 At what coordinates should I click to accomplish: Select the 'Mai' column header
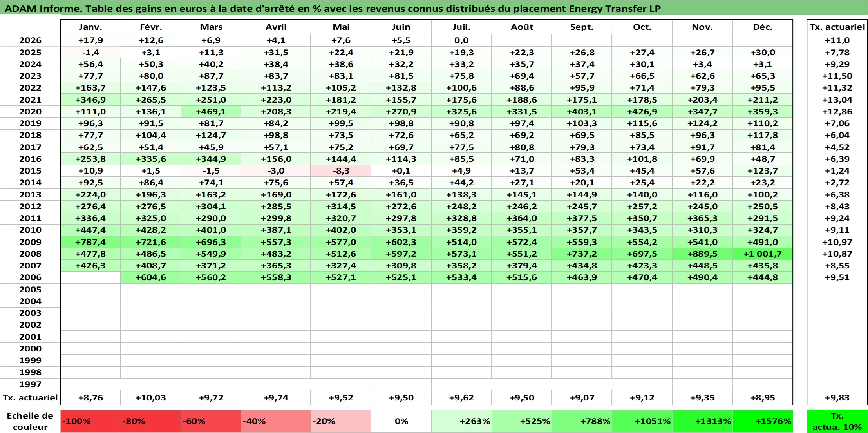tap(341, 27)
